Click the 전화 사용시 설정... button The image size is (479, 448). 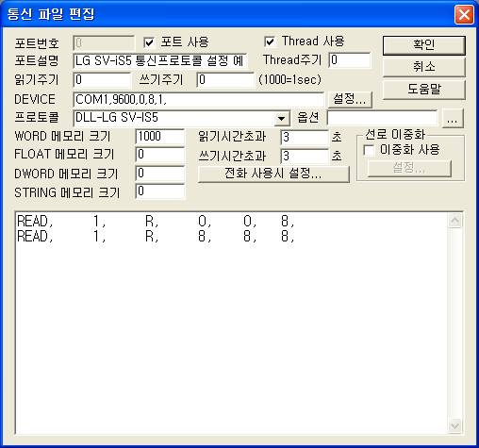coord(273,174)
